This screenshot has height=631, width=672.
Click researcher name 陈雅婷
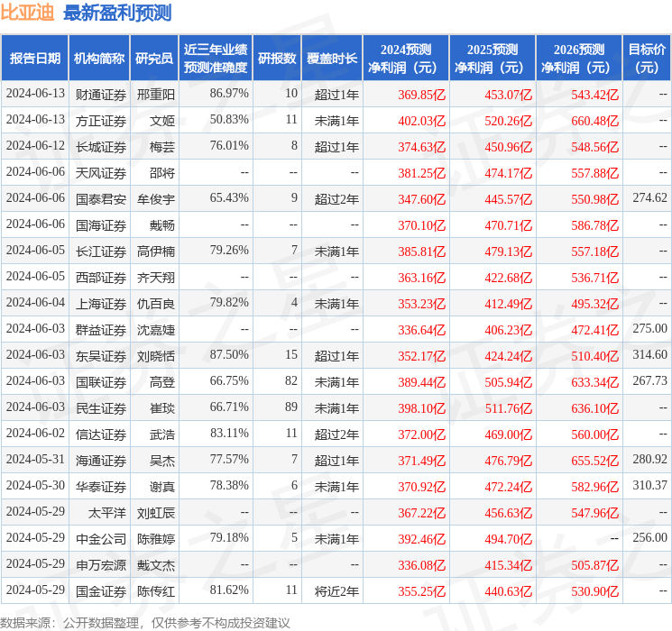tap(156, 539)
